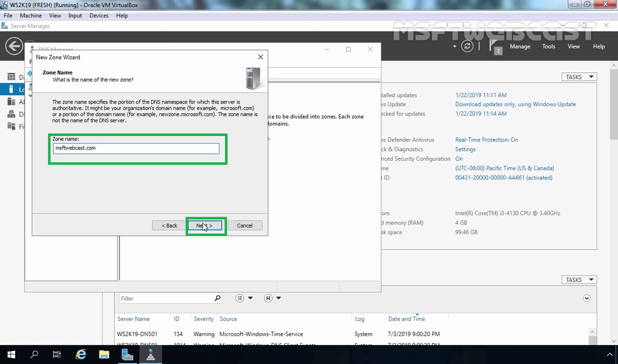
Task: Open taskbar Search
Action: pos(34,355)
